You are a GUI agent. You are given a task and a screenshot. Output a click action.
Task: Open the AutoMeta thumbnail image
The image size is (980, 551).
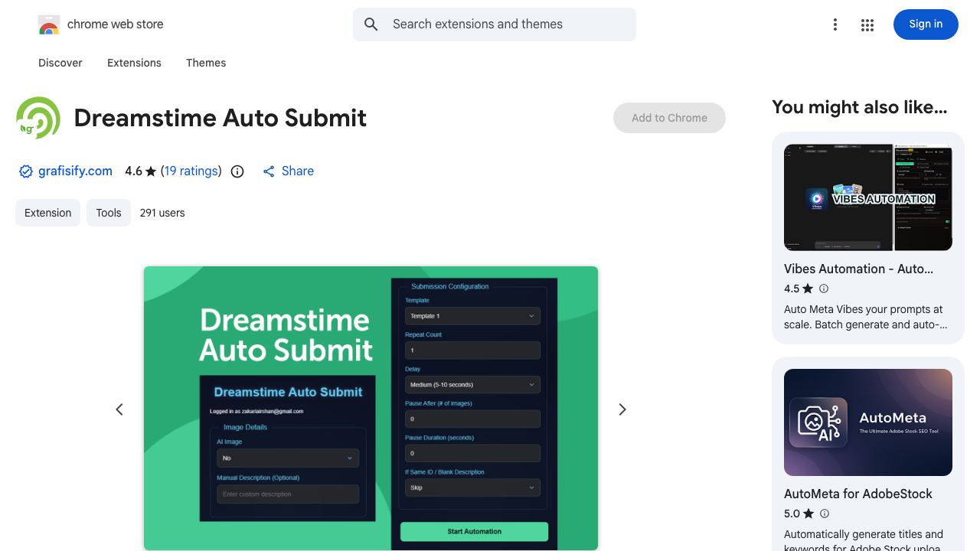(x=868, y=422)
